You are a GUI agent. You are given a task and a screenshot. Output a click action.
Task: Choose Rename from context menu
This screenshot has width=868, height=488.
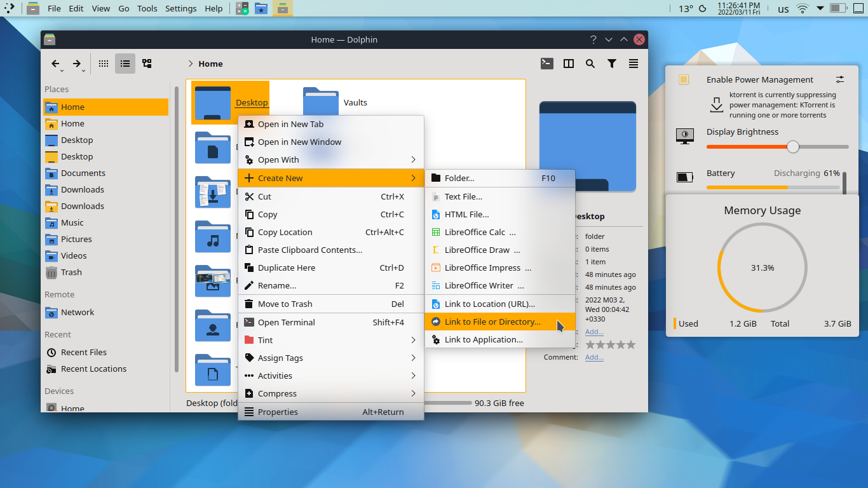330,285
